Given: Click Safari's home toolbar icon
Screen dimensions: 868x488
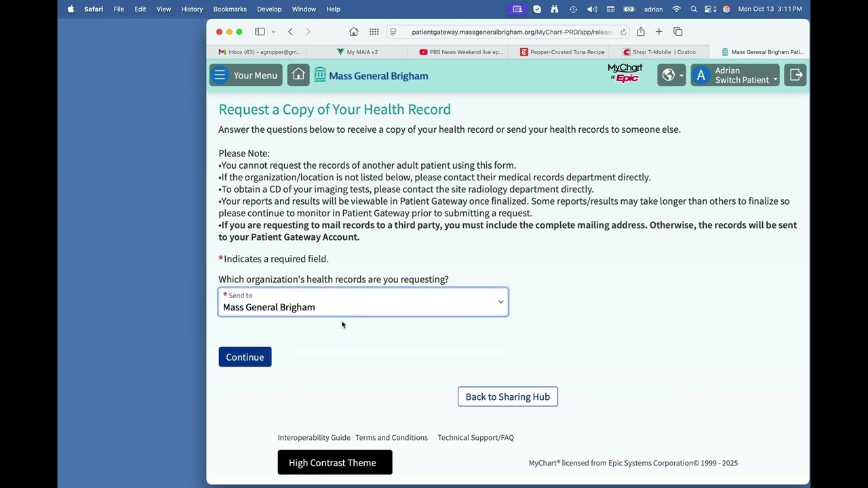Looking at the screenshot, I should pos(353,32).
